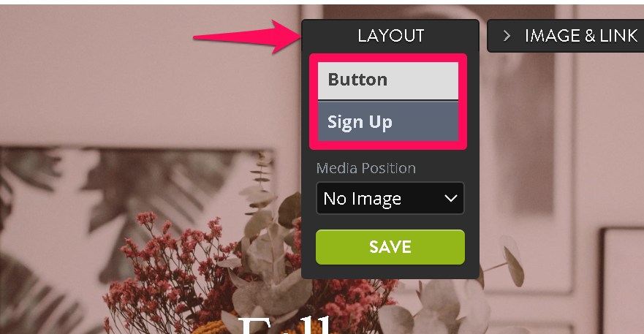Select the Button layout option

pyautogui.click(x=387, y=80)
